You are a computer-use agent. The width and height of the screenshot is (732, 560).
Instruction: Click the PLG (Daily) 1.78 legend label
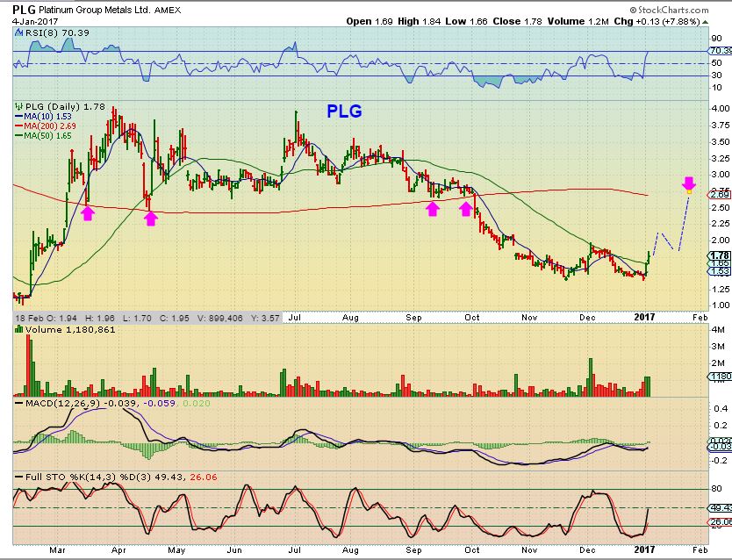tap(65, 106)
